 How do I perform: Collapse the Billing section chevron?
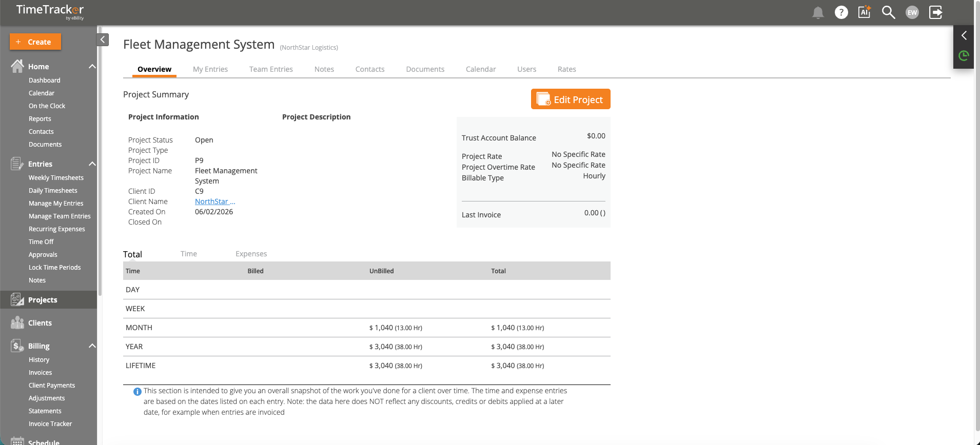pos(92,346)
